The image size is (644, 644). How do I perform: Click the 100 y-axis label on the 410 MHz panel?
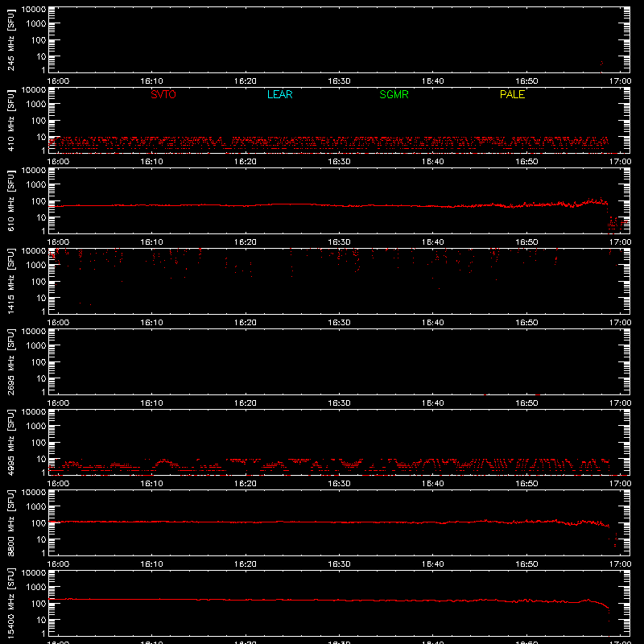39,121
